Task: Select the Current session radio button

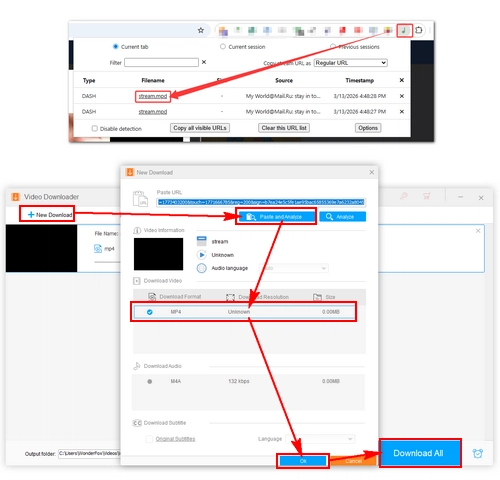Action: point(223,46)
